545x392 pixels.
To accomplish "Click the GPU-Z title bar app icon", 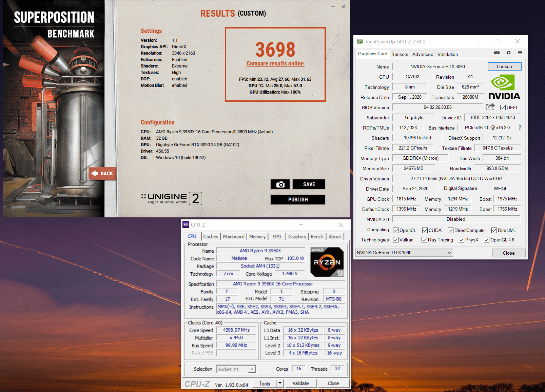I will pyautogui.click(x=360, y=41).
